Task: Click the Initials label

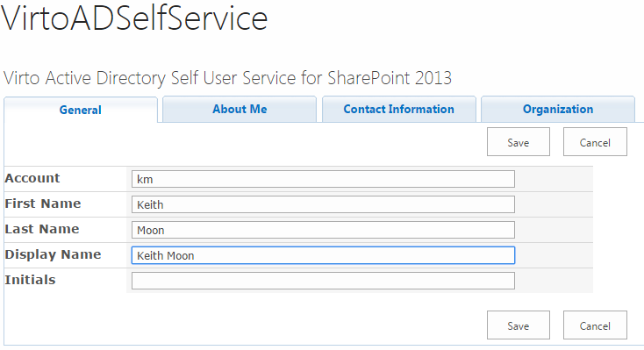Action: point(30,280)
